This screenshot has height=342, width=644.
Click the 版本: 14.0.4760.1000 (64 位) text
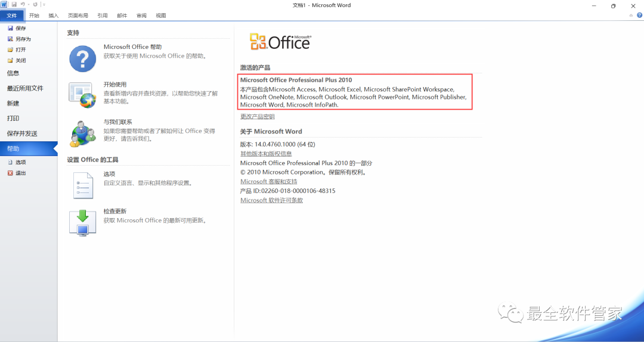click(278, 145)
